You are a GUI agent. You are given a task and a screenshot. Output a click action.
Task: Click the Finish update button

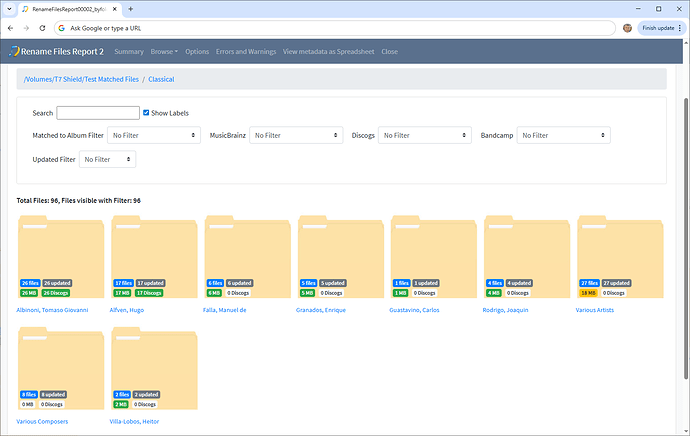tap(655, 28)
